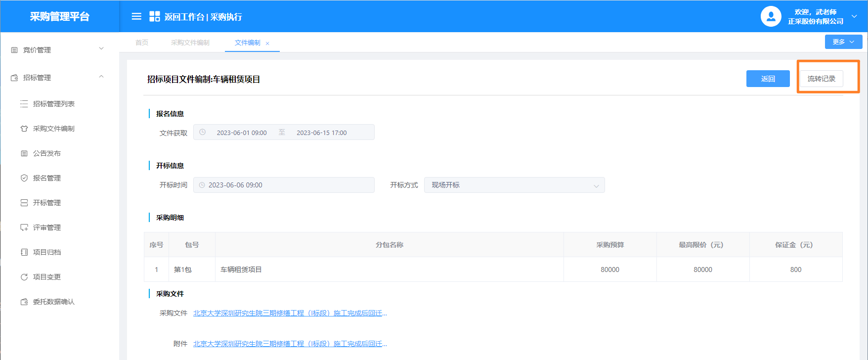Open 采购文件编制 in the sidebar
Image resolution: width=868 pixels, height=360 pixels.
pos(53,129)
